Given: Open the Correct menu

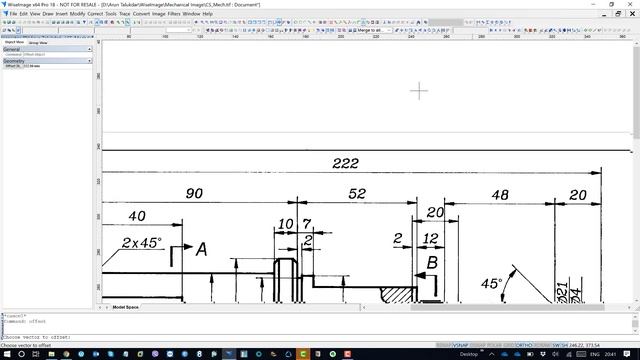Looking at the screenshot, I should pos(95,13).
